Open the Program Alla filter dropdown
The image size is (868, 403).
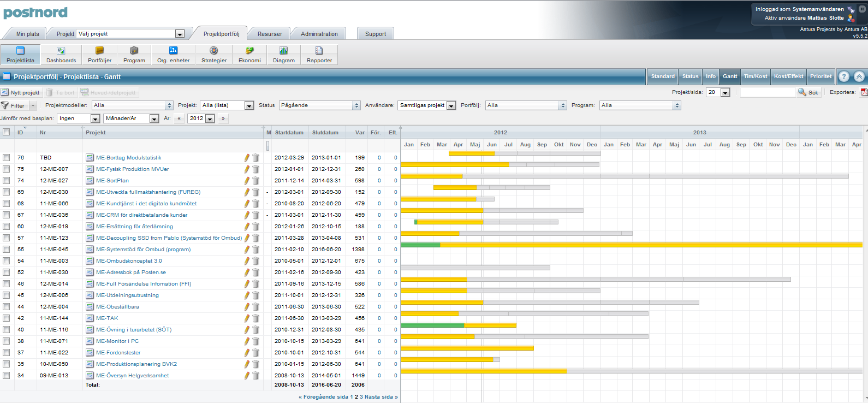(640, 105)
